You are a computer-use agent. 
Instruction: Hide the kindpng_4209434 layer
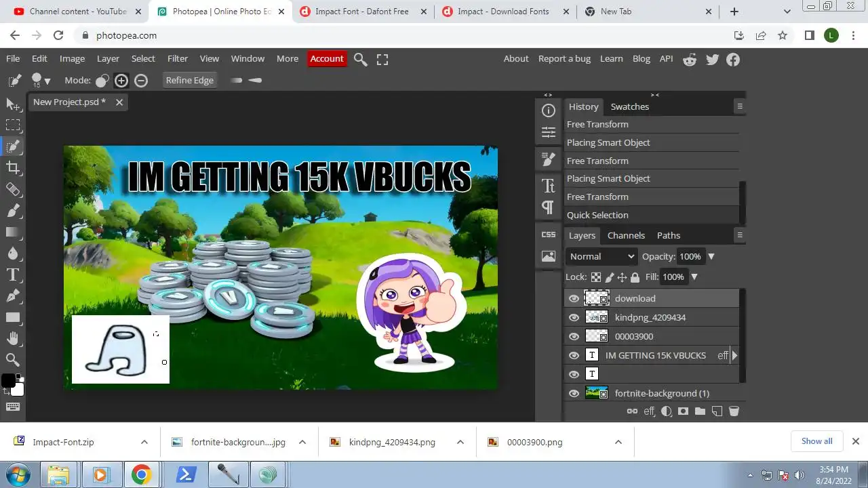574,317
